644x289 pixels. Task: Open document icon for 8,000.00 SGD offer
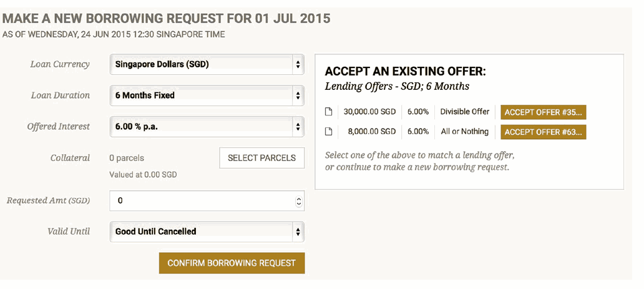(328, 132)
